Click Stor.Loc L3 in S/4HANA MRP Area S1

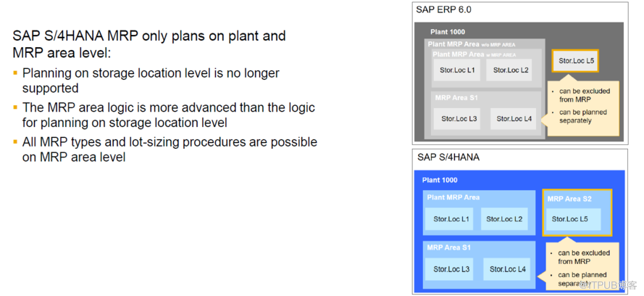tap(451, 269)
